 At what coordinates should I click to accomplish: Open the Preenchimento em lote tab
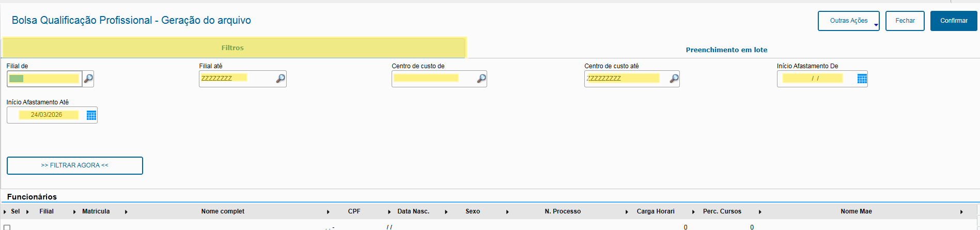[x=726, y=50]
